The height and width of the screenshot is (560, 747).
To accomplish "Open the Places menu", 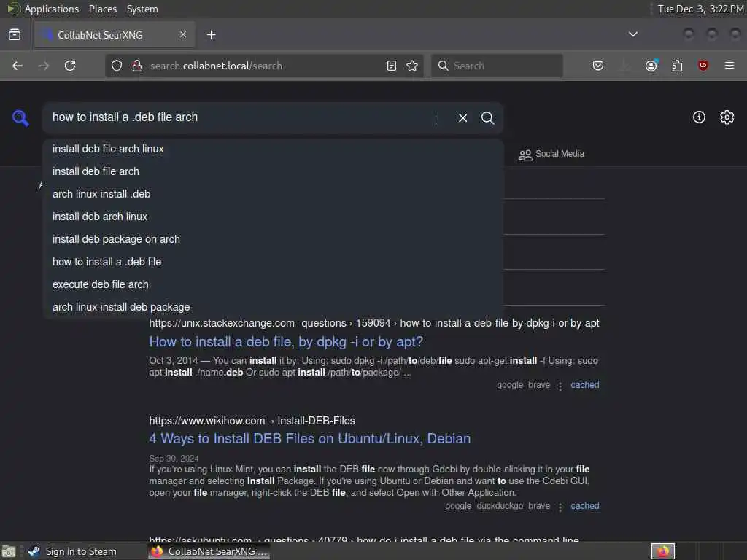I will coord(102,9).
